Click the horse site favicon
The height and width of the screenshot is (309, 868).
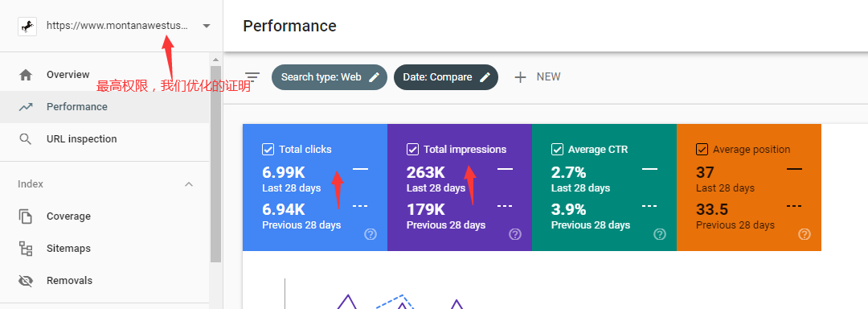point(27,26)
